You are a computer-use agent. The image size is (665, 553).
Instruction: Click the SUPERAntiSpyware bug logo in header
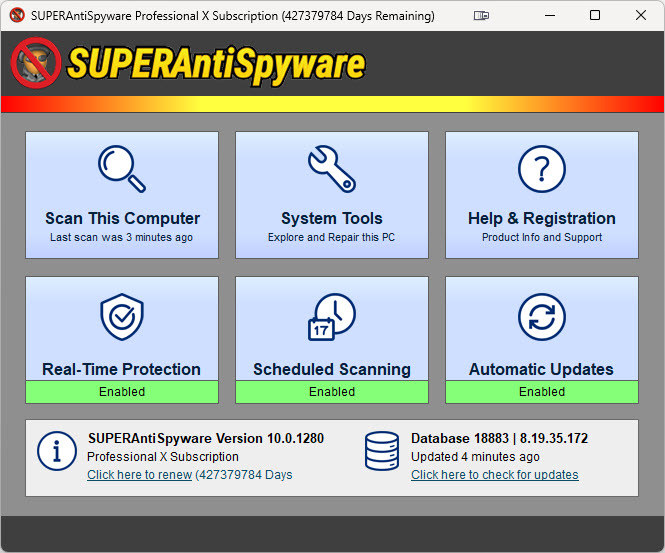pos(35,63)
